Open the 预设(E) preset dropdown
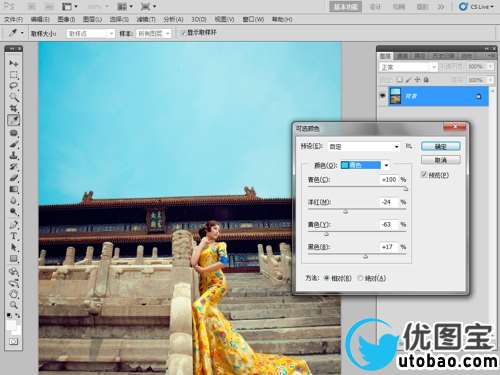500x375 pixels. (364, 147)
